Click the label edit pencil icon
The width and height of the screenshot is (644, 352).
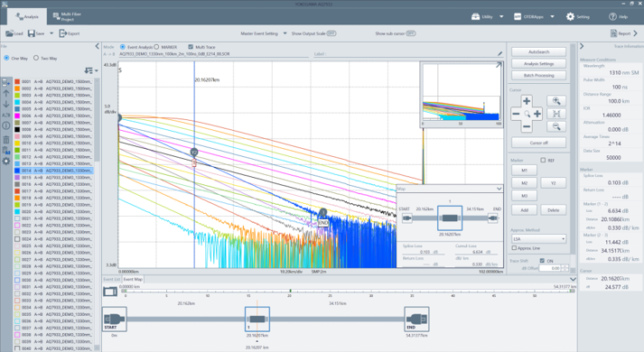pyautogui.click(x=499, y=54)
